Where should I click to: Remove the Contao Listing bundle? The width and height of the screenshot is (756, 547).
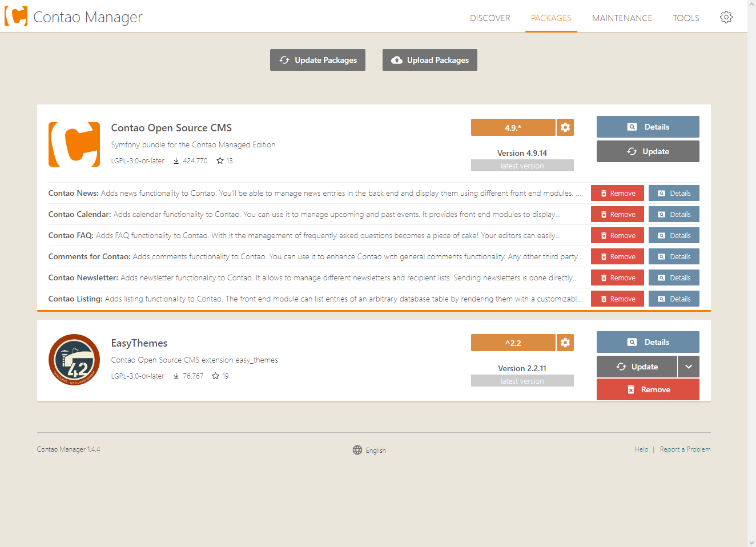coord(617,299)
